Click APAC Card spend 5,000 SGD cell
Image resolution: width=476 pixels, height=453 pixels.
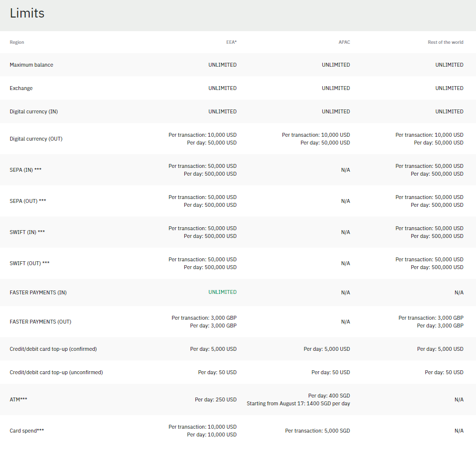click(317, 431)
